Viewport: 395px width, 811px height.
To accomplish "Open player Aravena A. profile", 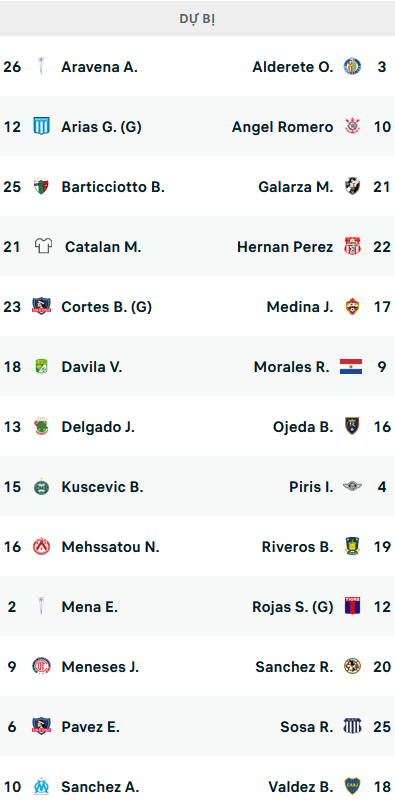I will pyautogui.click(x=99, y=67).
